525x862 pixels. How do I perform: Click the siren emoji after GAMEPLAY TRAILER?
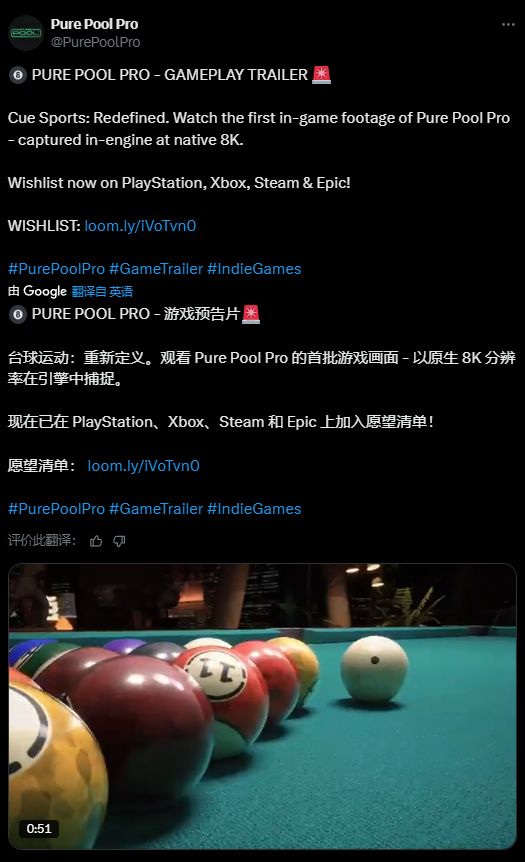coord(322,74)
